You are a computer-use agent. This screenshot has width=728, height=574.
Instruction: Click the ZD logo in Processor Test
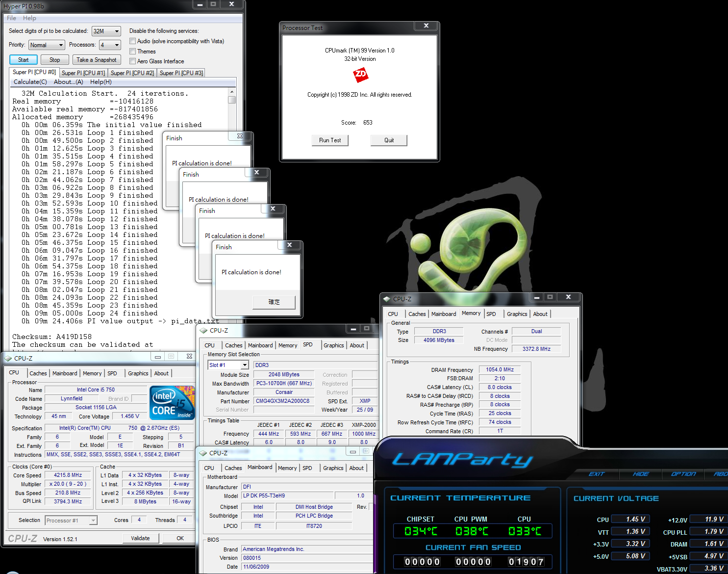[x=360, y=75]
